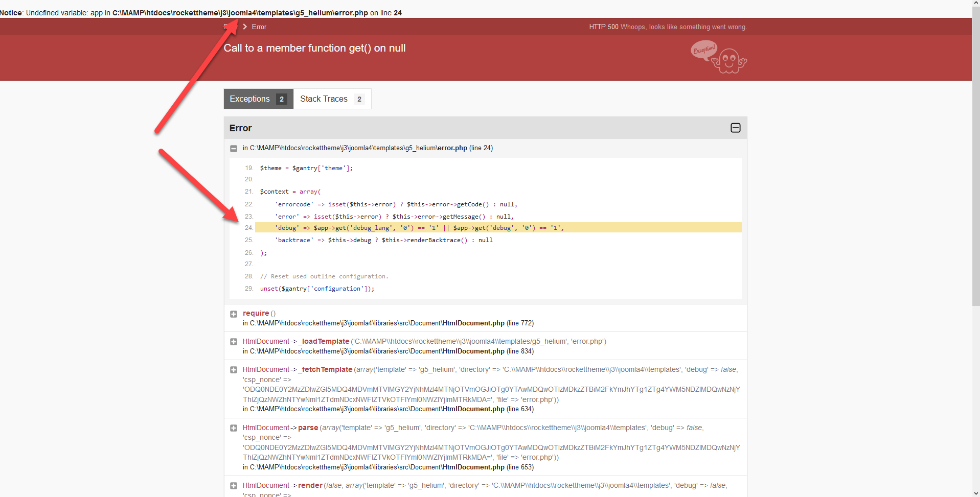Select the Exceptions tab
This screenshot has height=497, width=980.
coord(249,99)
